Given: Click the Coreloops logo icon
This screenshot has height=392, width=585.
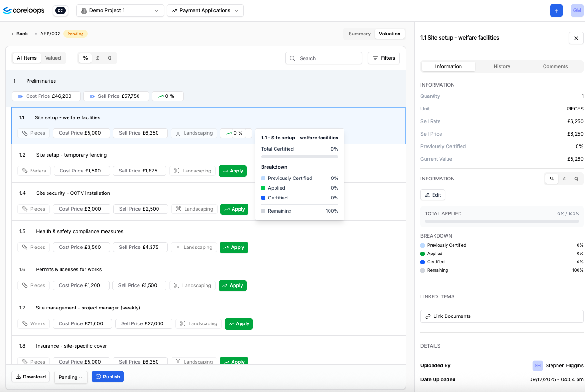Looking at the screenshot, I should pyautogui.click(x=7, y=10).
